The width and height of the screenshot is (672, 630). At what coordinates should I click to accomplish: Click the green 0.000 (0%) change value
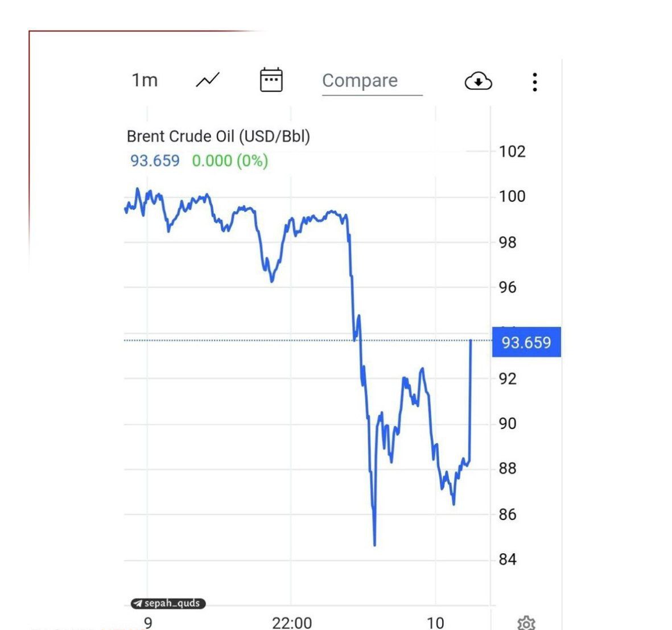230,160
